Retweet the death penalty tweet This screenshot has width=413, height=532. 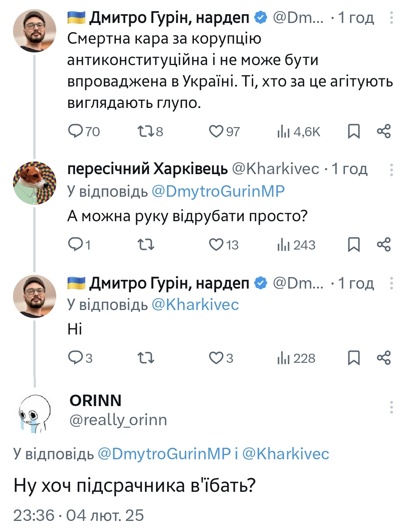(x=145, y=131)
